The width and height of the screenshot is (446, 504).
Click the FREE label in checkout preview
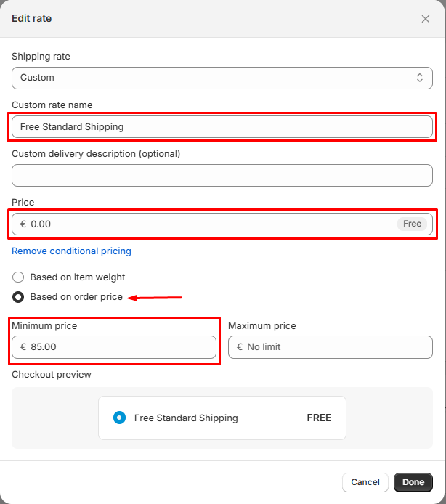(x=319, y=418)
